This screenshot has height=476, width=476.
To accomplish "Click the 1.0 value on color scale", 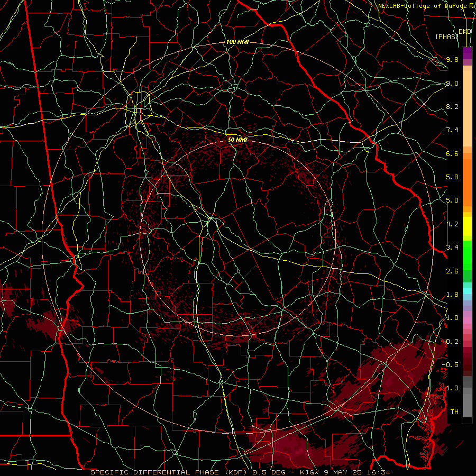I will (452, 318).
